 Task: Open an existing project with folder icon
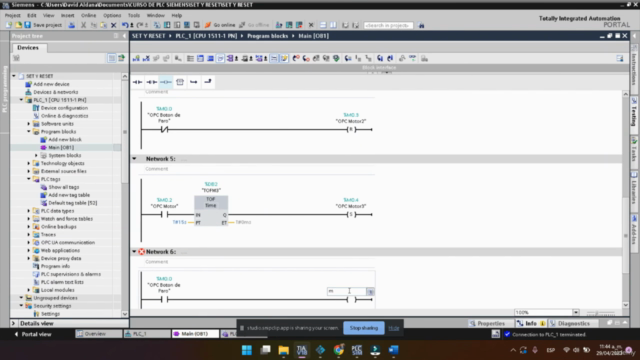18,25
